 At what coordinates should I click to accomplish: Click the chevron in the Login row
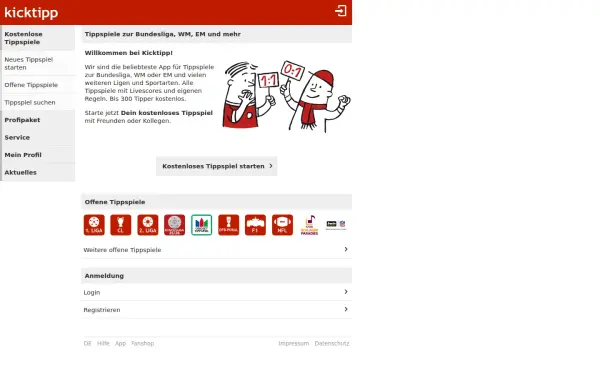point(346,292)
